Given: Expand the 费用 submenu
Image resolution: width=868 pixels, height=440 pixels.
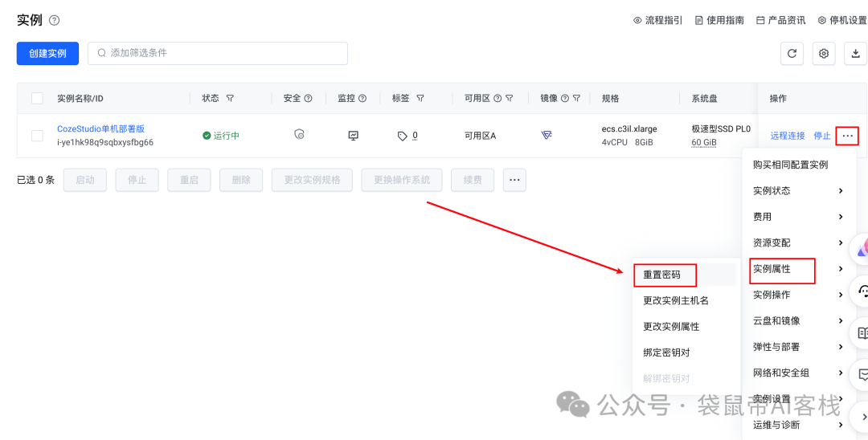Looking at the screenshot, I should [x=797, y=217].
